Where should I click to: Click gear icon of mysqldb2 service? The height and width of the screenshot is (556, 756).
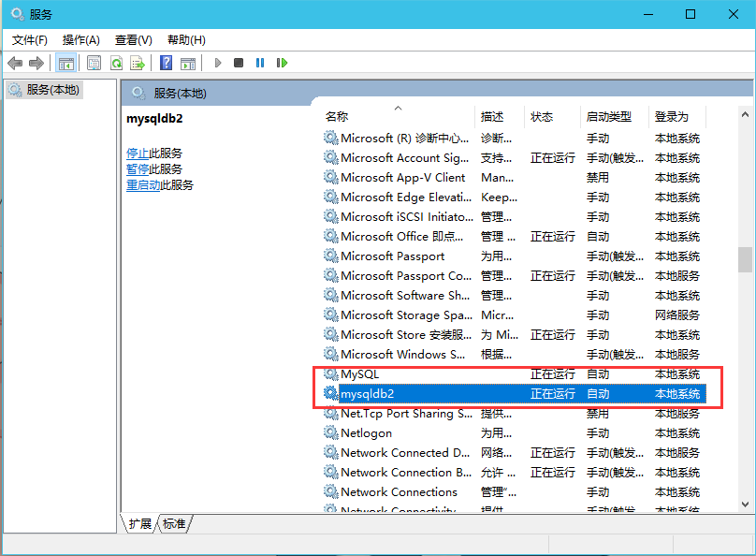(x=331, y=393)
